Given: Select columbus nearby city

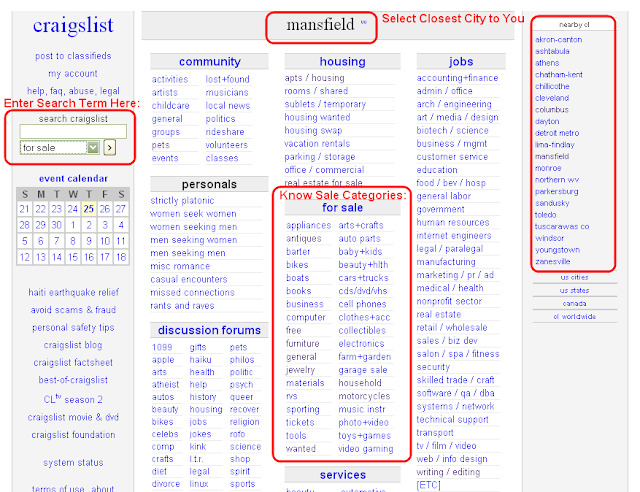Looking at the screenshot, I should tap(552, 110).
